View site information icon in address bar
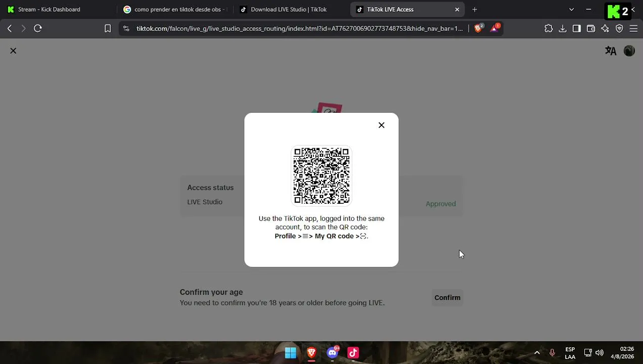The image size is (643, 364). point(126,29)
